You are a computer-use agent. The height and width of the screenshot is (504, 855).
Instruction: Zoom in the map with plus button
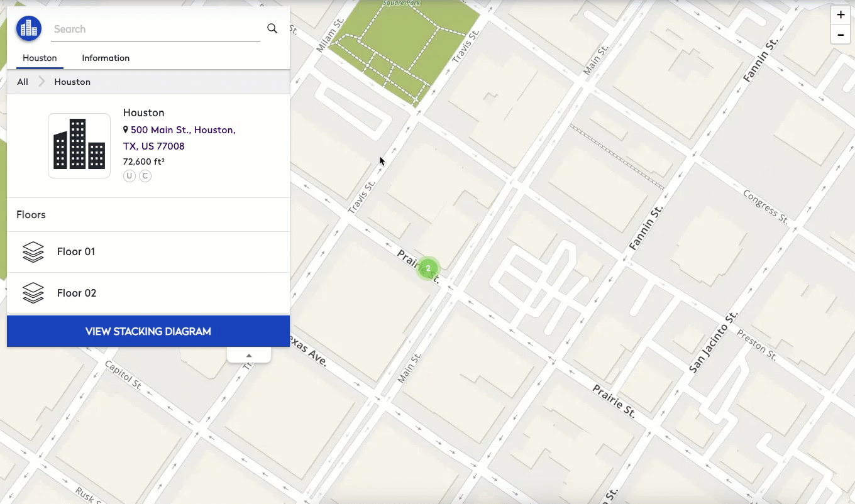[841, 15]
